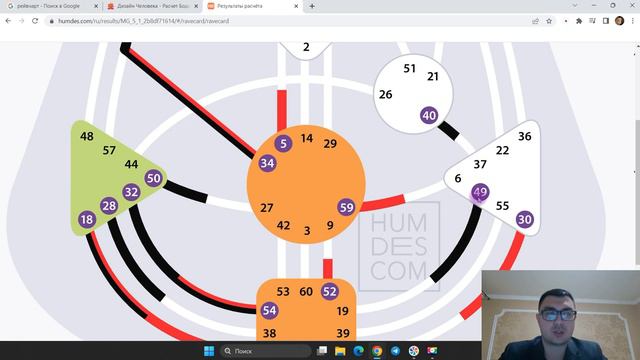Click the page vertical scrollbar
Screen dimensions: 640x360
[637, 192]
